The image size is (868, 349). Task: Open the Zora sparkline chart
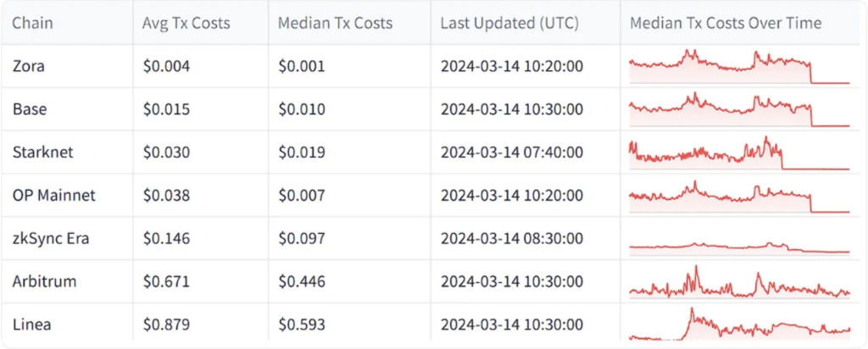click(739, 66)
